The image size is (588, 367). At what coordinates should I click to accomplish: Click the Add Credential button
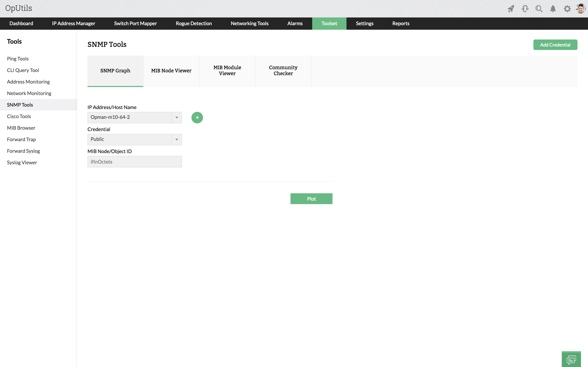pyautogui.click(x=555, y=44)
